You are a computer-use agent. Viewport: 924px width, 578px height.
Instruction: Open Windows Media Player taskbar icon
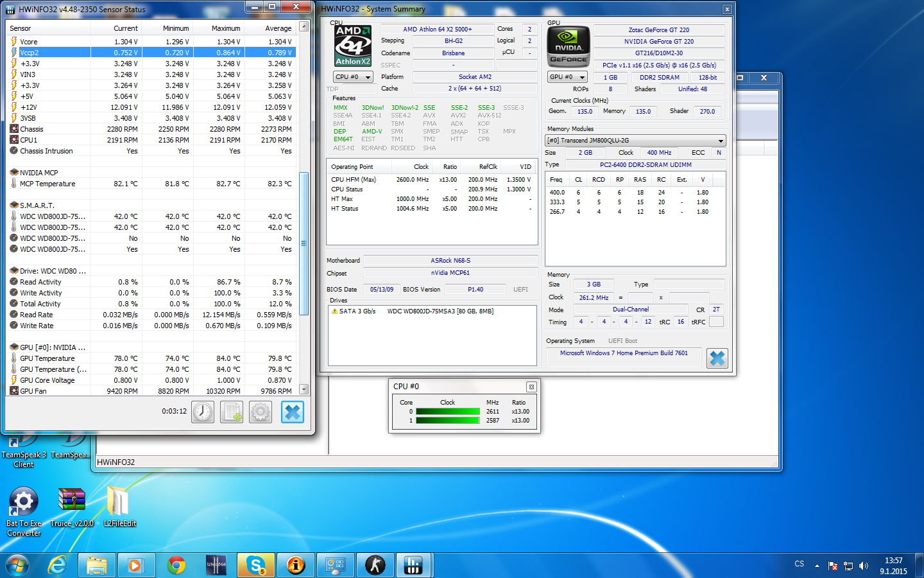tap(135, 565)
